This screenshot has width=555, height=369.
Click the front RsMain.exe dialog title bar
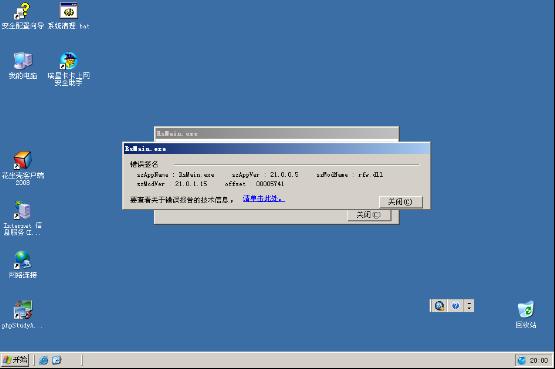click(x=276, y=149)
